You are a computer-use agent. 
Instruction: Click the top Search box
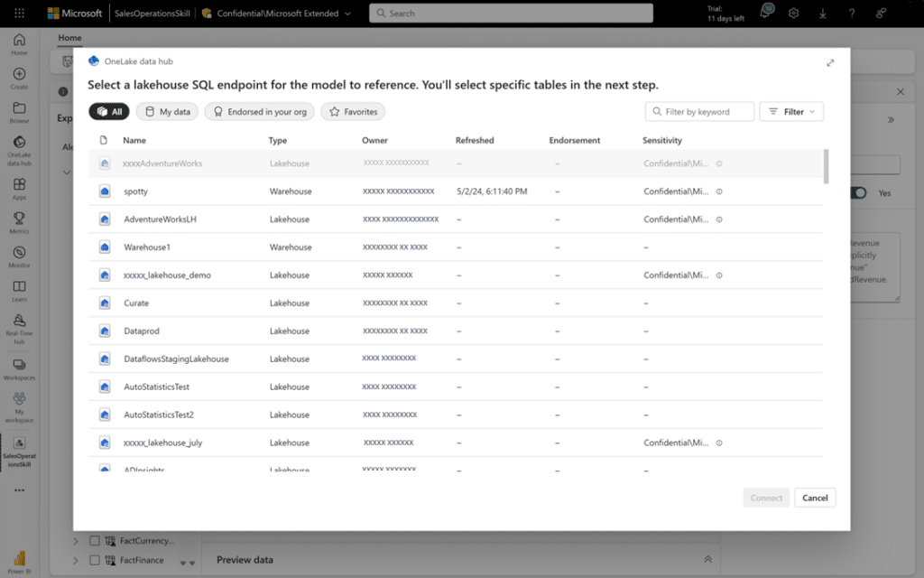coord(511,13)
